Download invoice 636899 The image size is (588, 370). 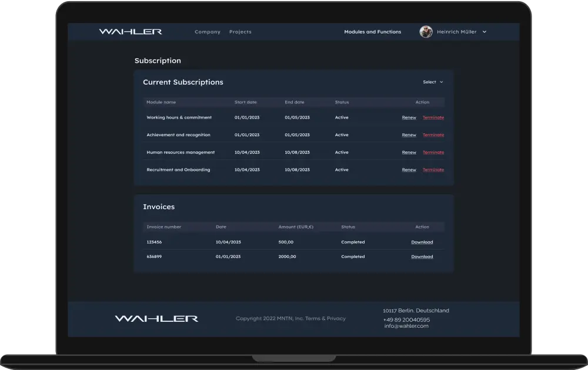pos(422,257)
